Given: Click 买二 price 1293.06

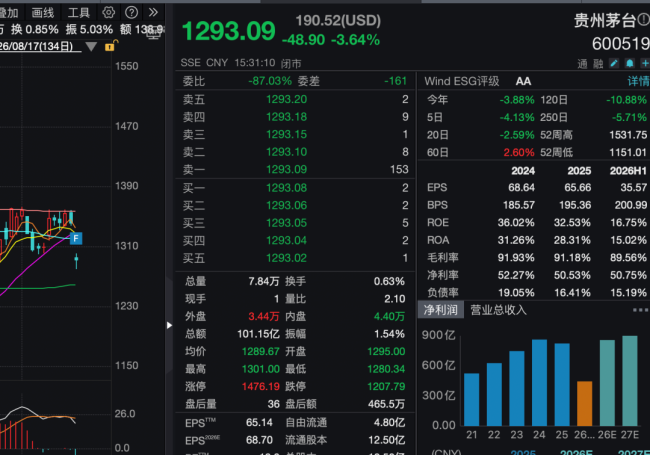Looking at the screenshot, I should (x=286, y=206).
